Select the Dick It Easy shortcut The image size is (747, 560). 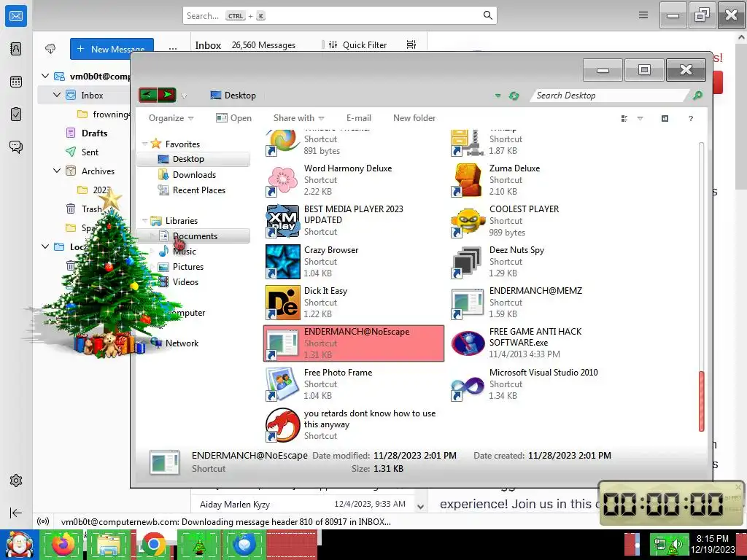tap(354, 303)
